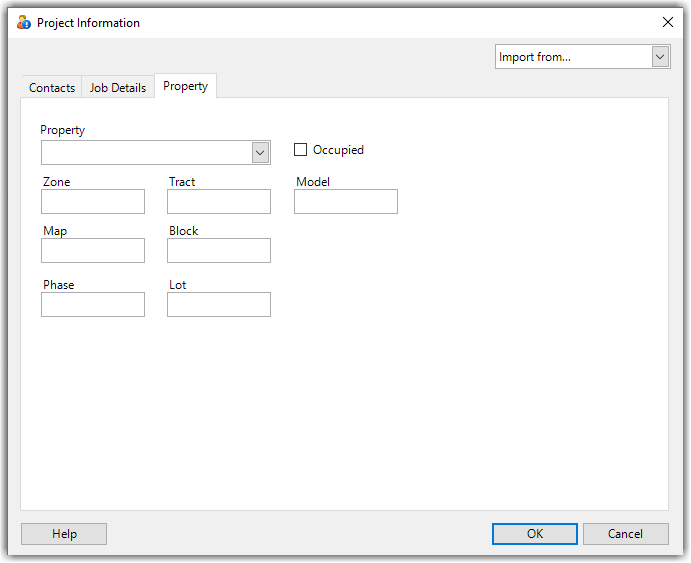Open Help for this dialog
Viewport: 691px width, 563px height.
pyautogui.click(x=64, y=534)
